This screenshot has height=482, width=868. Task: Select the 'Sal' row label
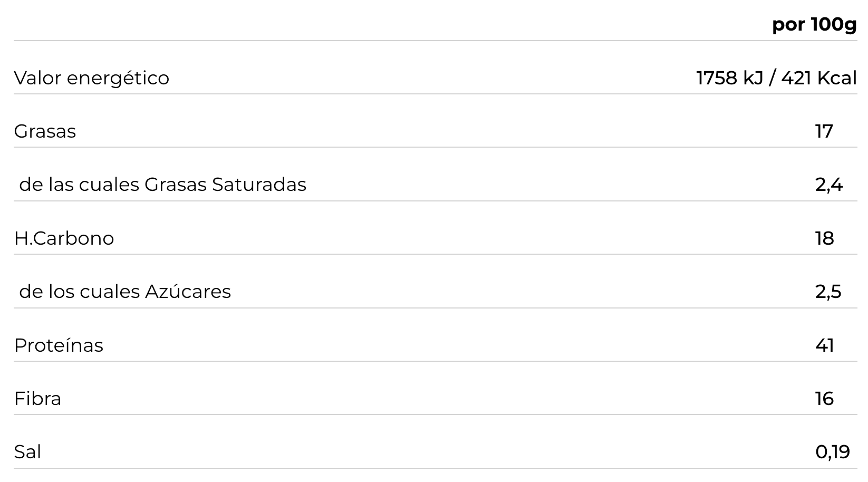pos(27,452)
